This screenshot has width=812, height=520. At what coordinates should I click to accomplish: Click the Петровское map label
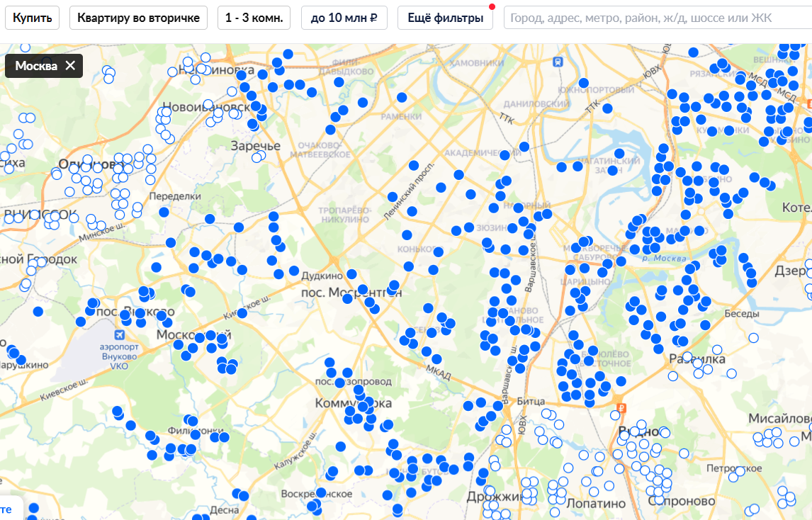(734, 468)
